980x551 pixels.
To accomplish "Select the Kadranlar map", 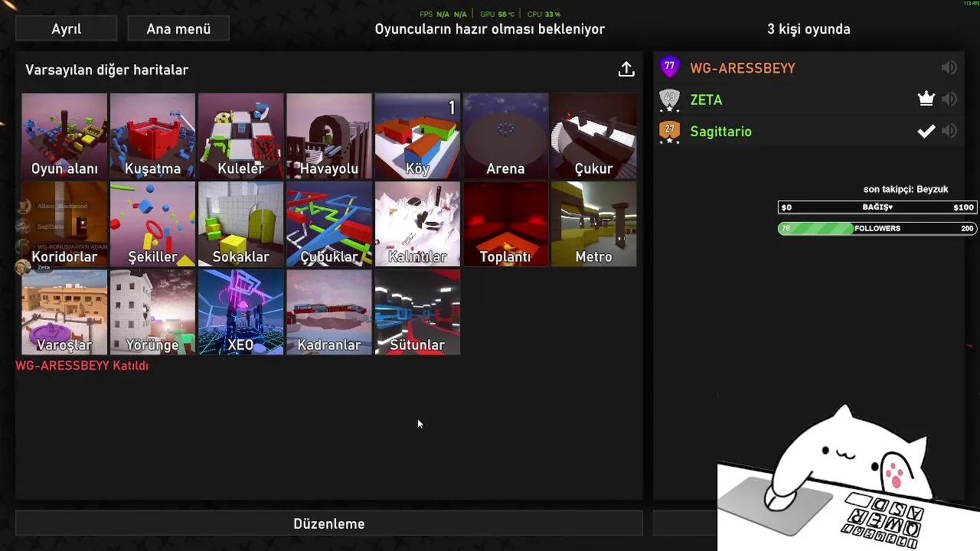I will (x=329, y=312).
